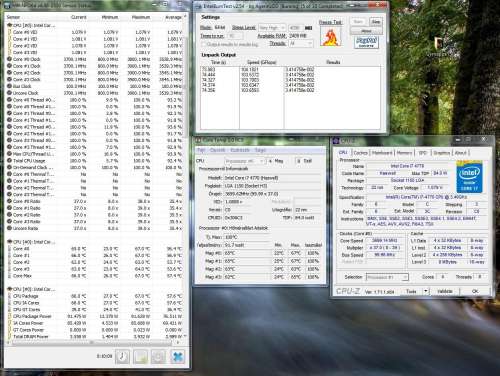Open the CPU processor dropdown in Core Temp

[244, 161]
